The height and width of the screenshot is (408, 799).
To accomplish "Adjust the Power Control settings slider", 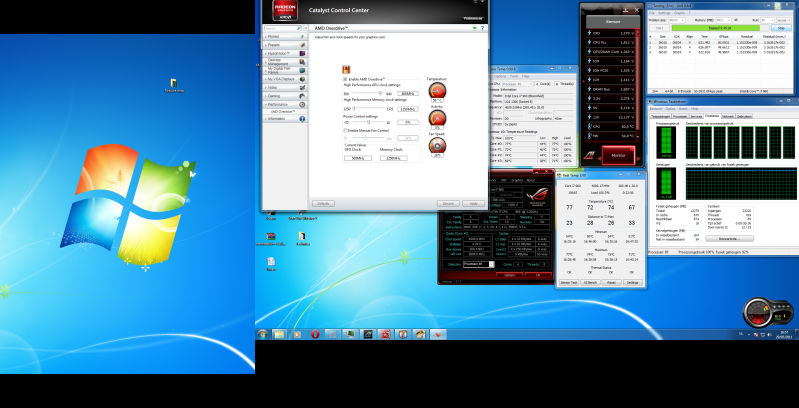I will [367, 122].
